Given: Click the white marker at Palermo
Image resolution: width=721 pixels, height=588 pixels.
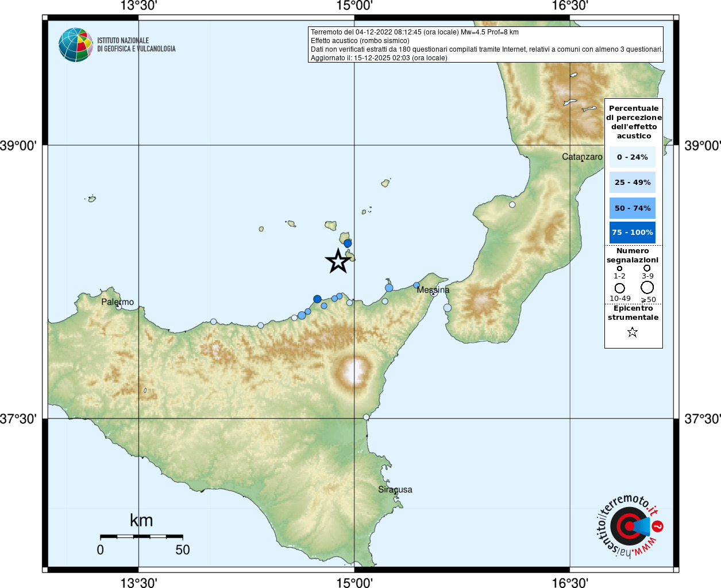Looking at the screenshot, I should 118,307.
